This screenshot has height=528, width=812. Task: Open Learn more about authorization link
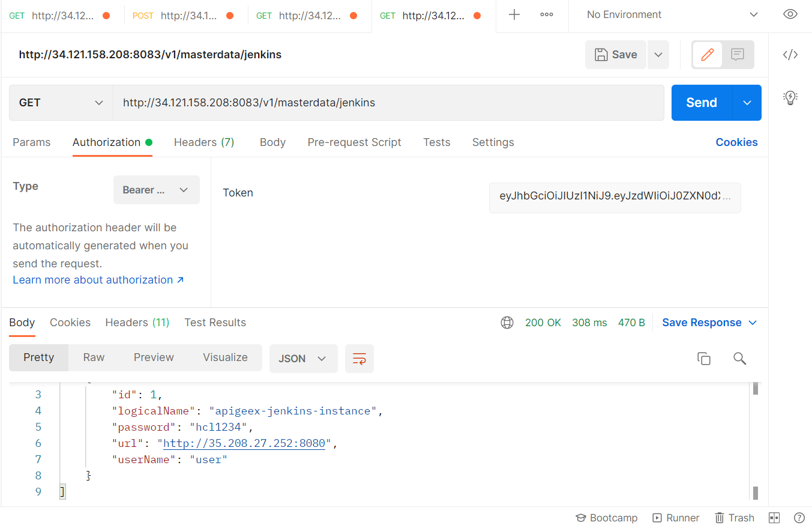[98, 280]
